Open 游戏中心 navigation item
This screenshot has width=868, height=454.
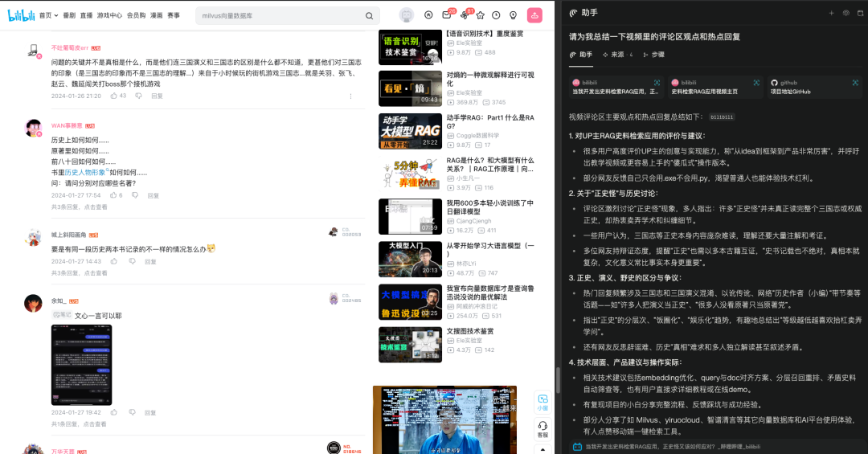[x=109, y=15]
